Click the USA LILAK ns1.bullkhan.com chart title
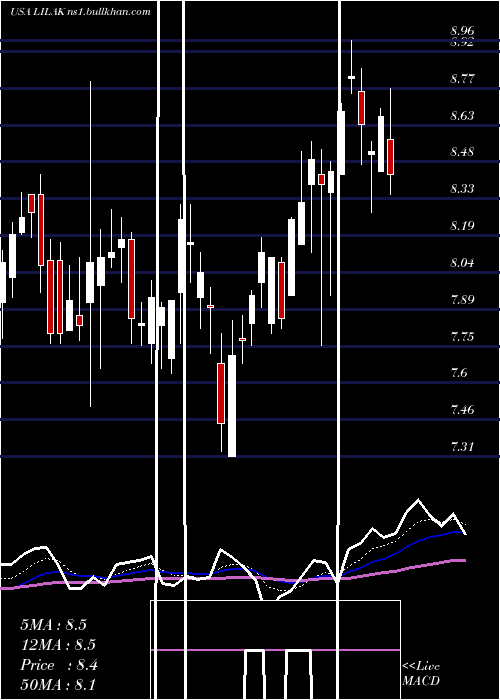500x700 pixels. coord(80,12)
